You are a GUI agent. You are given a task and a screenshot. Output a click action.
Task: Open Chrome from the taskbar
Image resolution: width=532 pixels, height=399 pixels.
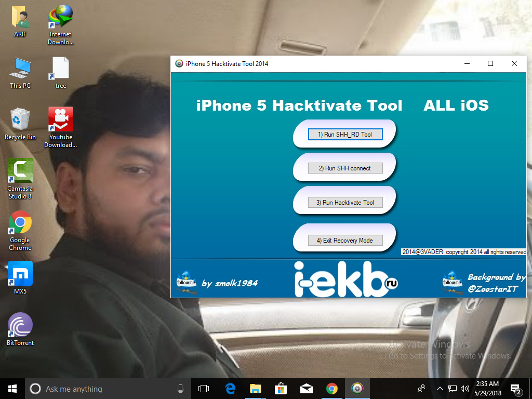coord(332,389)
